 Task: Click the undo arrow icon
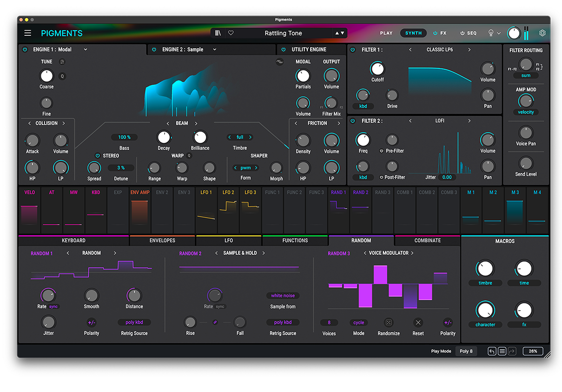click(x=492, y=351)
